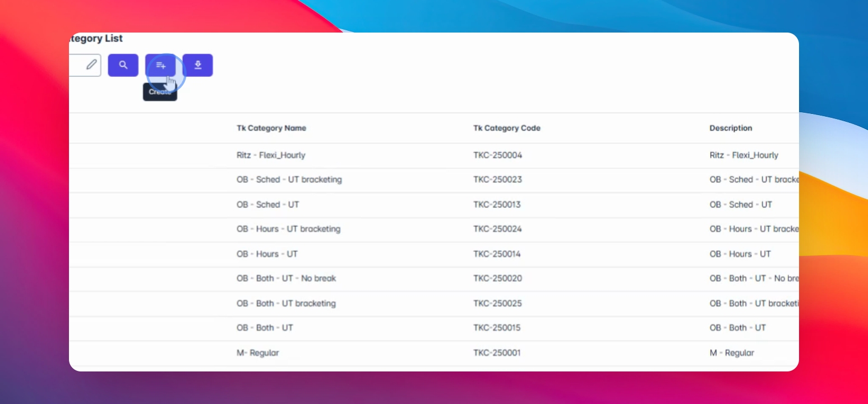Click code TKC-250020
Image resolution: width=868 pixels, height=404 pixels.
tap(497, 278)
